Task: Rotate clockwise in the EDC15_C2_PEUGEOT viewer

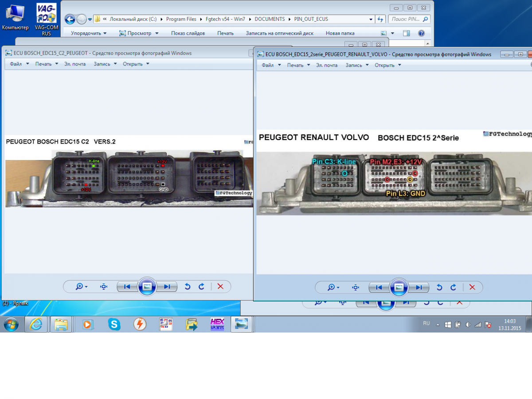Action: tap(202, 287)
